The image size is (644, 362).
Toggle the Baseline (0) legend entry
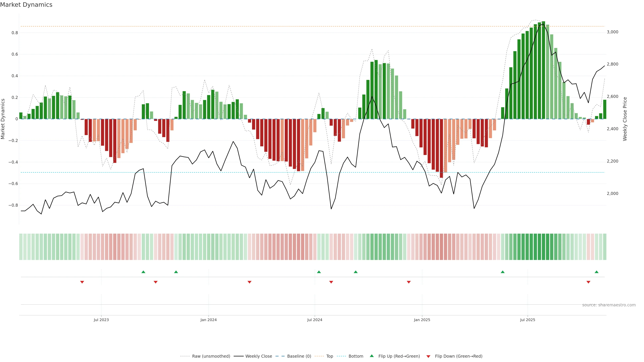click(299, 356)
